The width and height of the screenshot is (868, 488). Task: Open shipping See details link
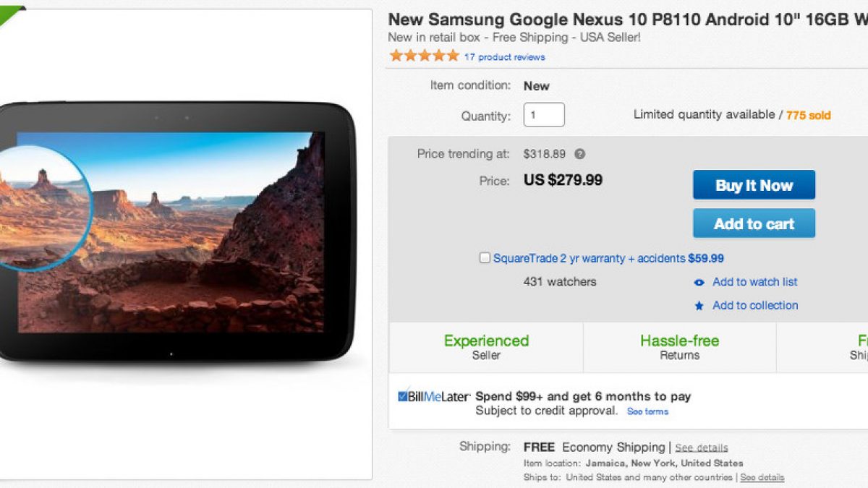click(701, 448)
